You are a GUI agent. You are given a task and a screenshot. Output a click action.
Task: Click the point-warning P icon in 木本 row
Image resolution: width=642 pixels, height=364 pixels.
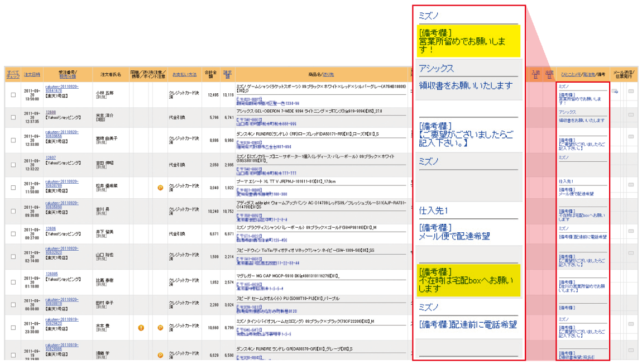160,328
